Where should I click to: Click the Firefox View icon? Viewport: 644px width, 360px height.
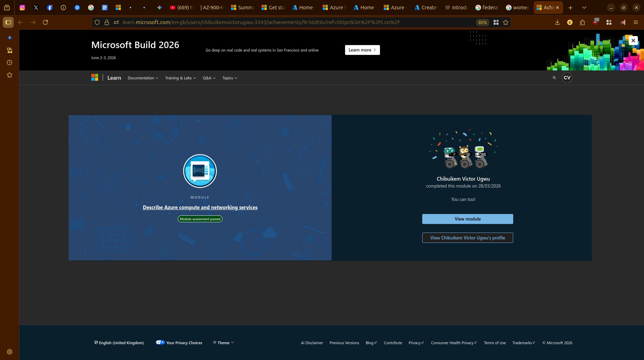click(7, 7)
